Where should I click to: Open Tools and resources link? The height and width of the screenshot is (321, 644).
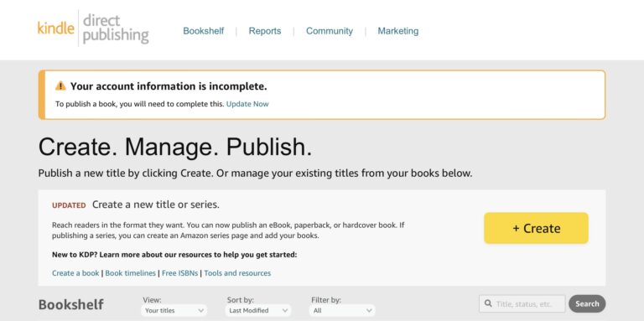(237, 273)
